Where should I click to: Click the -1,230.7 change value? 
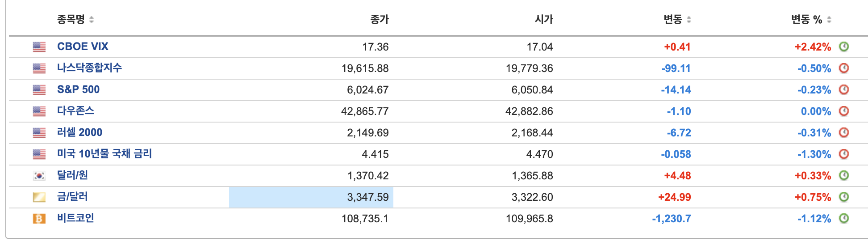672,219
